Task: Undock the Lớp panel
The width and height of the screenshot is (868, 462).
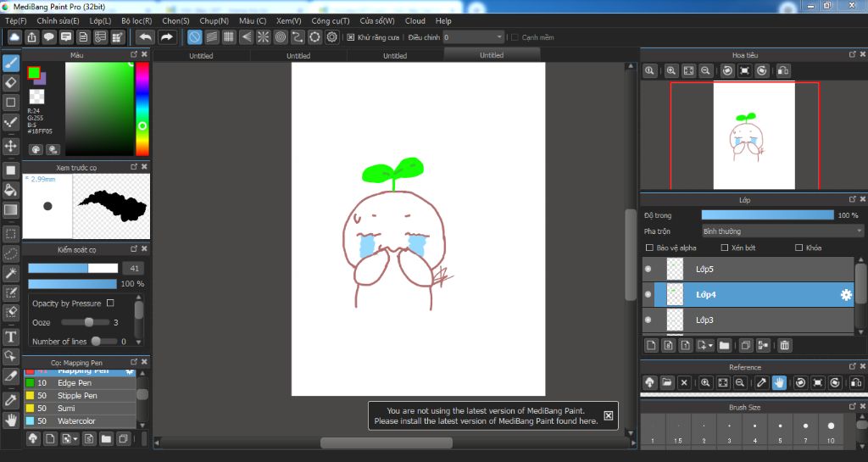Action: click(853, 199)
